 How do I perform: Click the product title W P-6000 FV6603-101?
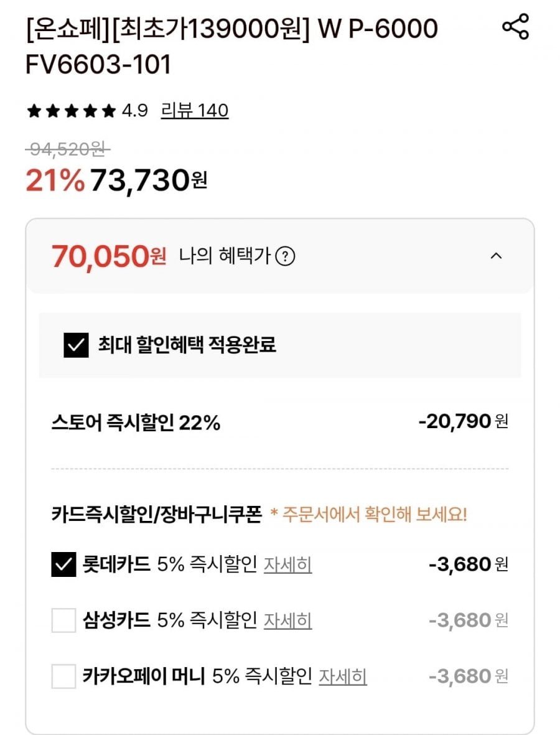tap(231, 46)
